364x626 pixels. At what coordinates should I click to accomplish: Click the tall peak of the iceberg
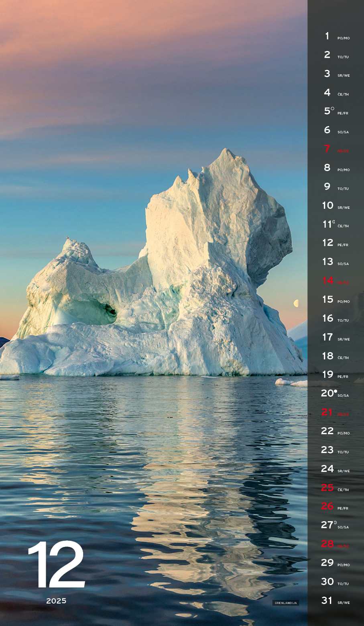[x=227, y=155]
